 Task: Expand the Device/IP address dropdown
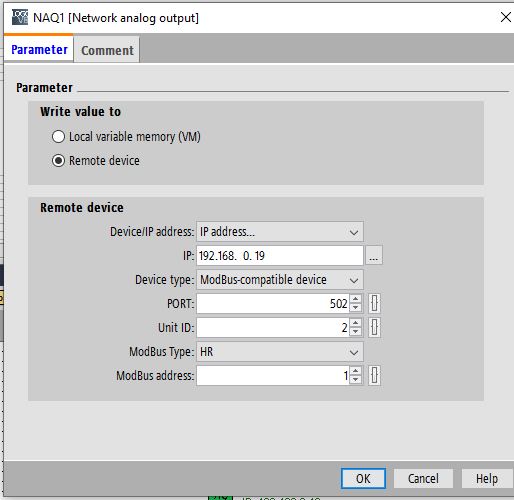[x=280, y=232]
